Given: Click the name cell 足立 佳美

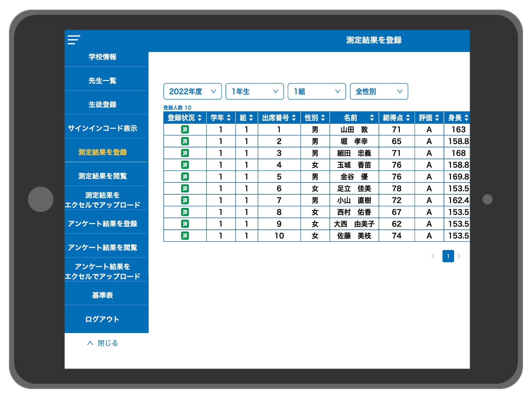Looking at the screenshot, I should point(354,189).
